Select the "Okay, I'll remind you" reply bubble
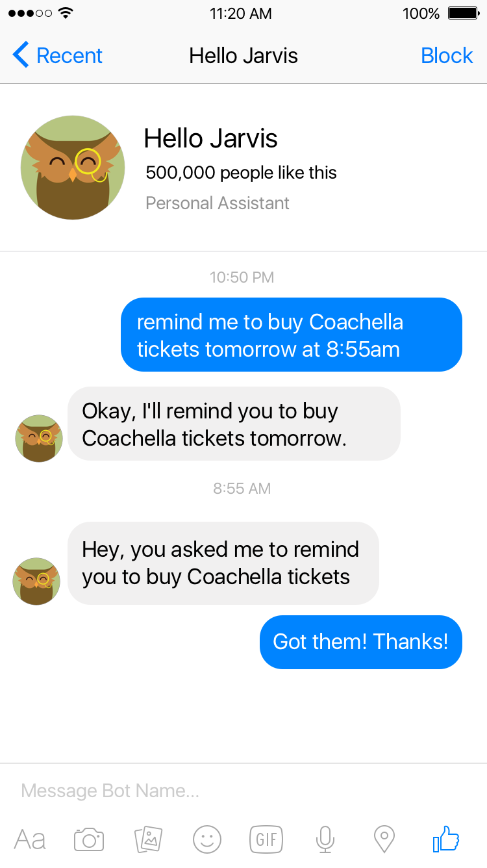Viewport: 487px width, 868px height. click(234, 424)
